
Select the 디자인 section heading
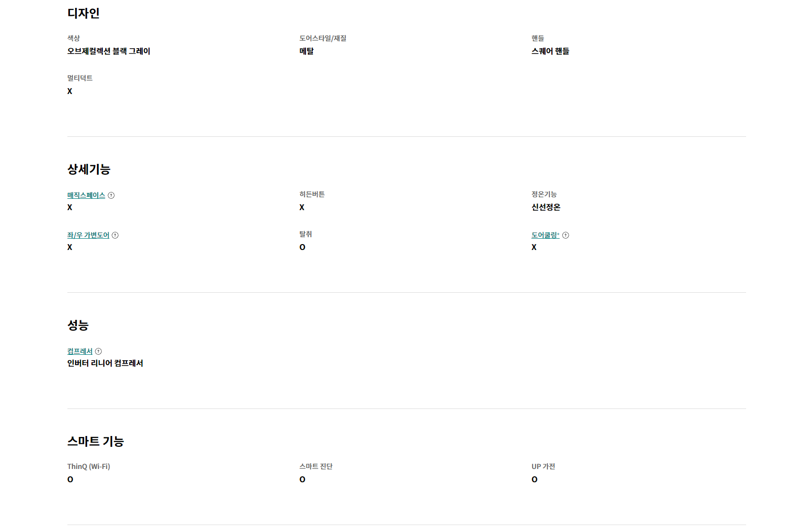84,13
